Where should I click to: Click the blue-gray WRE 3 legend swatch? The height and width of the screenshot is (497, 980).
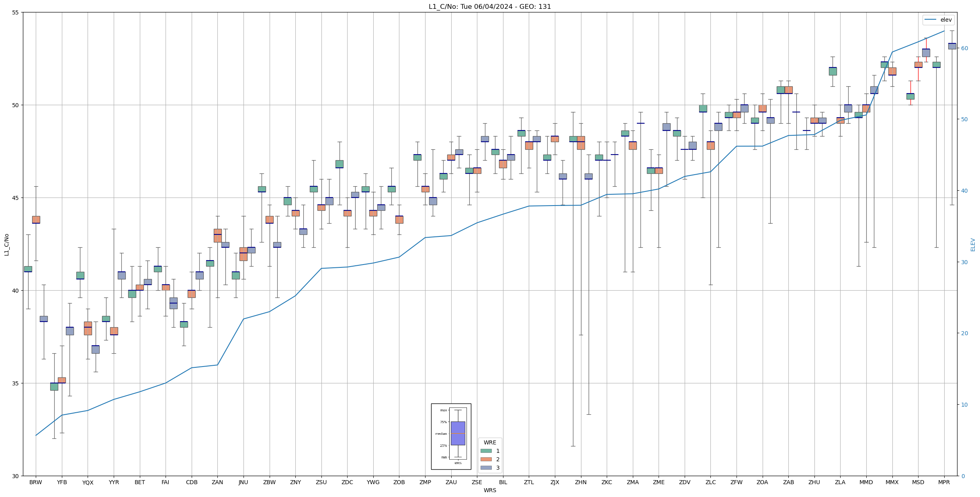point(486,468)
